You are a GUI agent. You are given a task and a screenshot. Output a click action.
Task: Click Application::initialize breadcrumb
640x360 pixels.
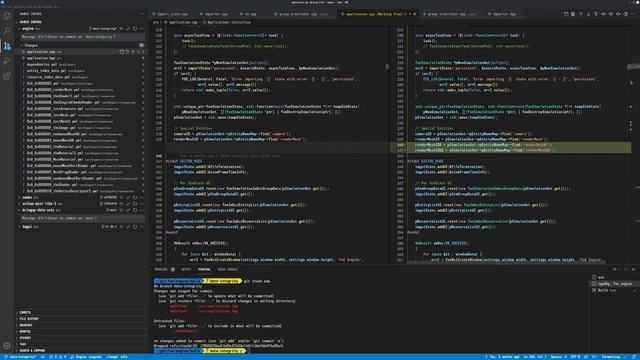point(229,22)
